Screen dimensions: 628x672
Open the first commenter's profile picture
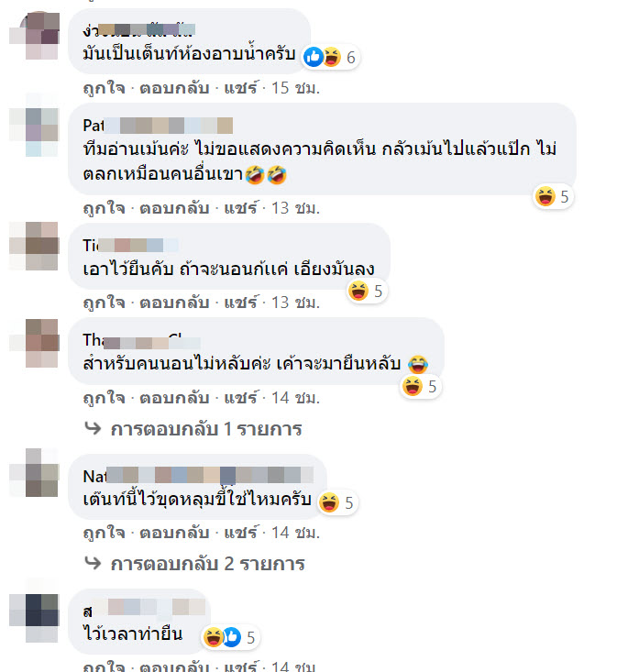coord(34,35)
